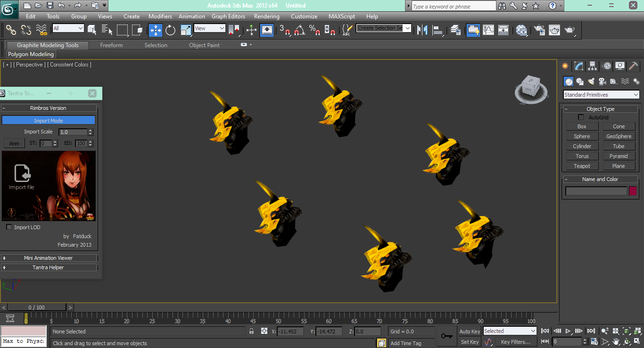Select the Select and Link tool

(x=11, y=30)
